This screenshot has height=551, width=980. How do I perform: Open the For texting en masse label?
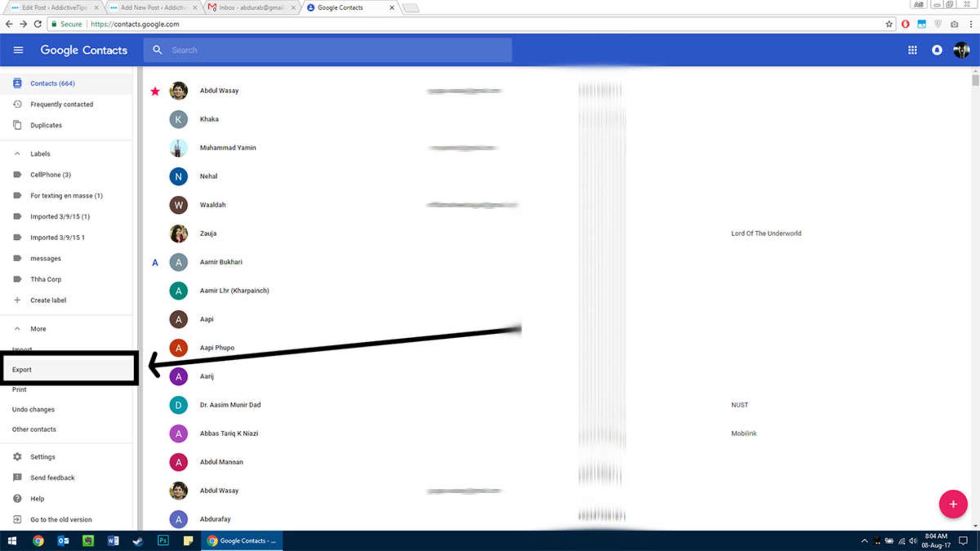[x=66, y=195]
